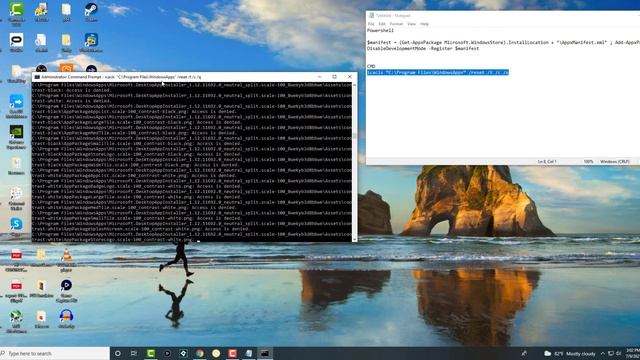
Task: Switch to Notepad via its taskbar icon
Action: pos(249,353)
